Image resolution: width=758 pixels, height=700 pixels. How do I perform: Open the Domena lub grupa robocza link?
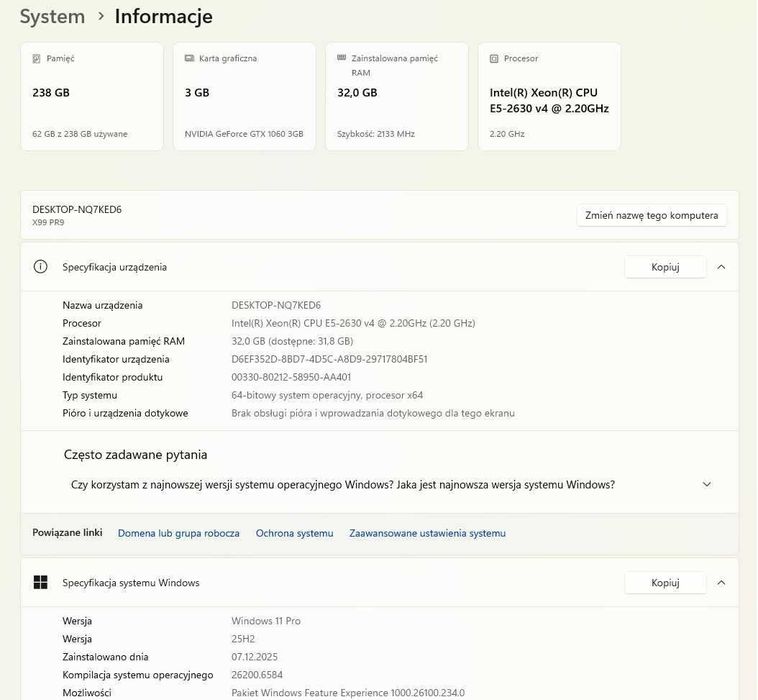tap(179, 533)
